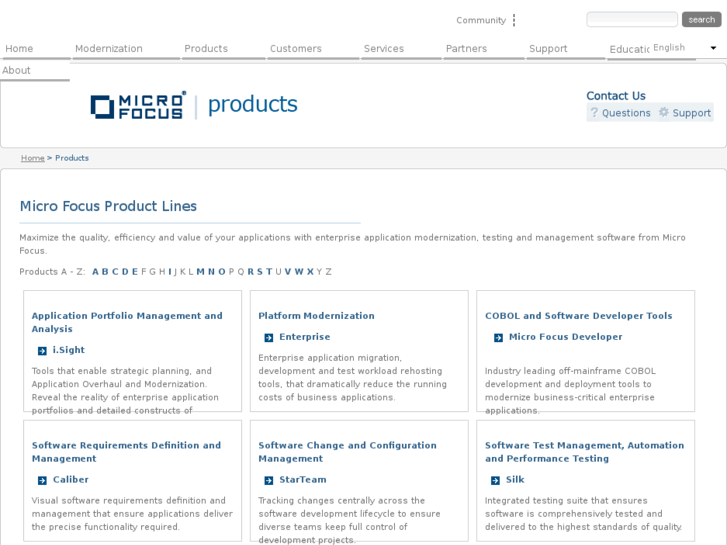Jump to products starting with N
Screen dimensions: 727x545
pos(211,272)
